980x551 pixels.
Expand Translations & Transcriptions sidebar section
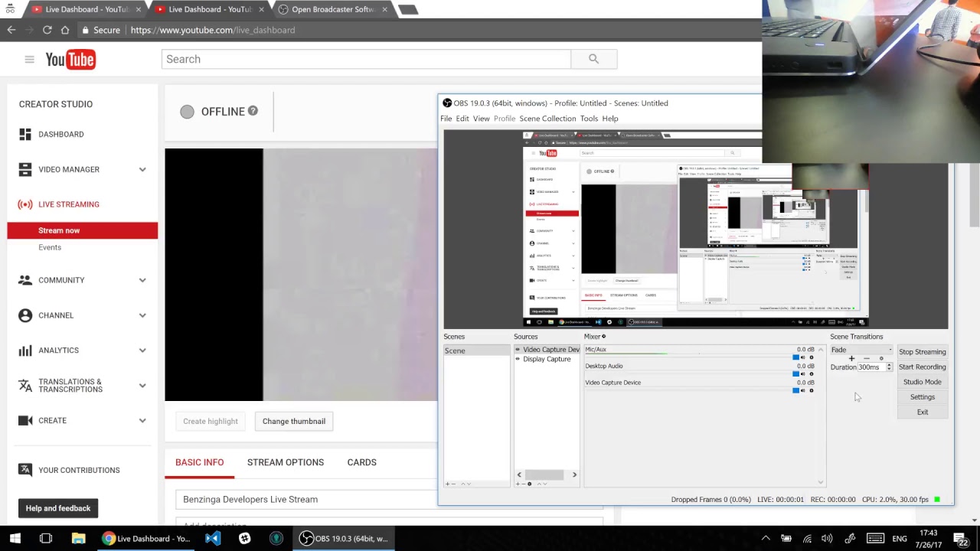click(x=142, y=386)
